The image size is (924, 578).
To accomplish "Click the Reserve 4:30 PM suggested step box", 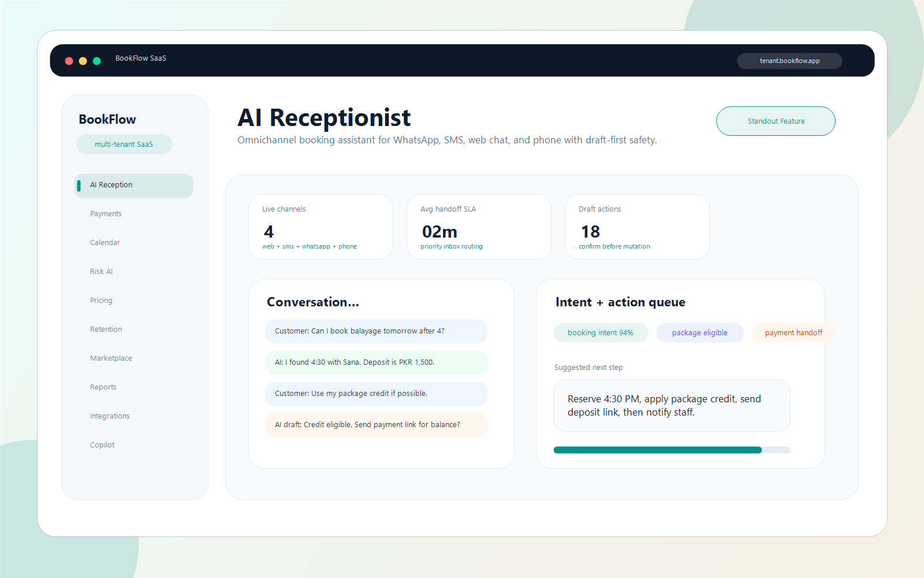I will [672, 405].
